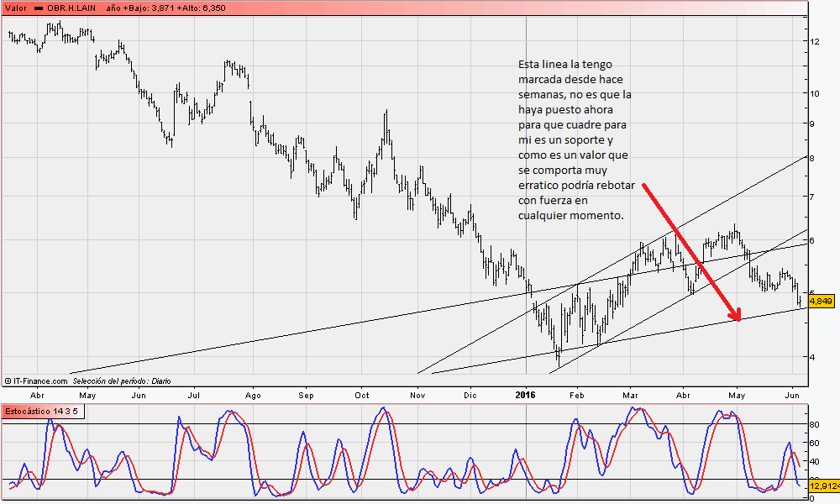Click the Jul label on time axis
The width and height of the screenshot is (840, 504).
coord(194,394)
